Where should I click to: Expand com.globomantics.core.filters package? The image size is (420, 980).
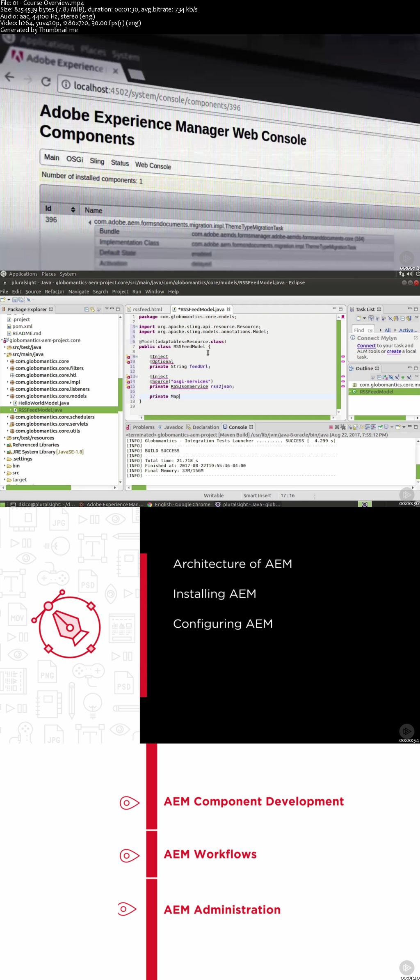[8, 368]
